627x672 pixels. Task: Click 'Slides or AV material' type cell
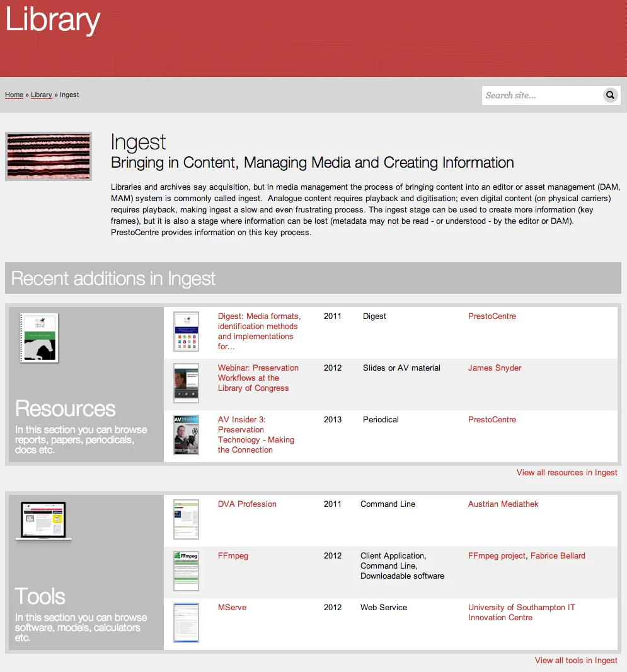point(401,368)
